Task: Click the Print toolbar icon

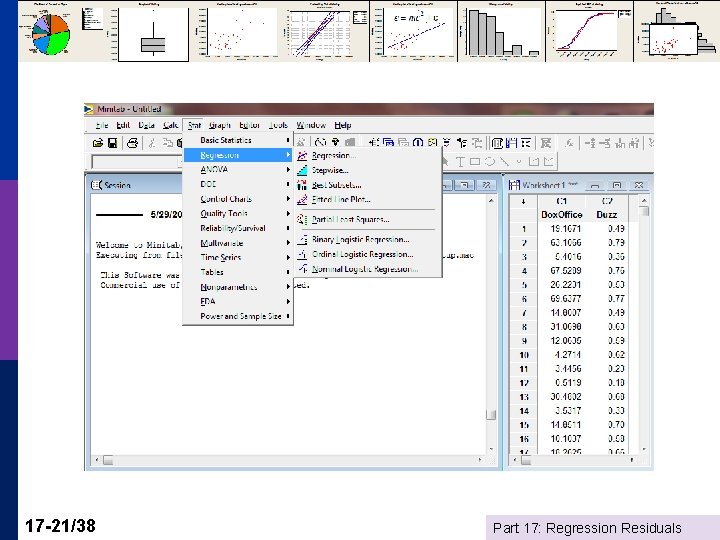Action: [132, 143]
